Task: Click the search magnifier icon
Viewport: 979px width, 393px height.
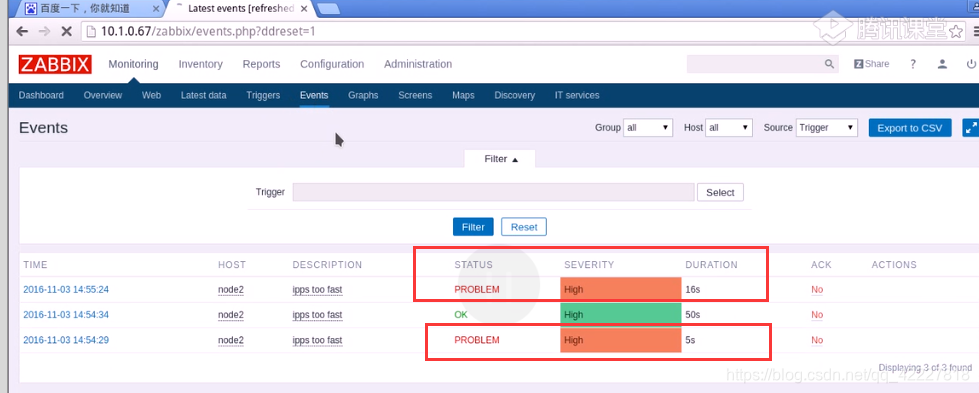Action: tap(829, 64)
